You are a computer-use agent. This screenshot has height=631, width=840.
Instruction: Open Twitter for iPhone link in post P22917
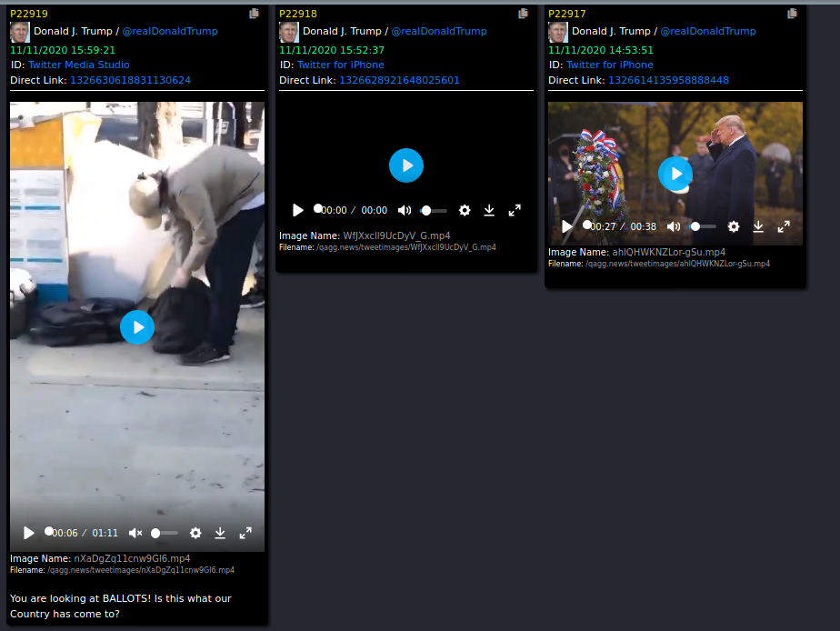(x=610, y=65)
